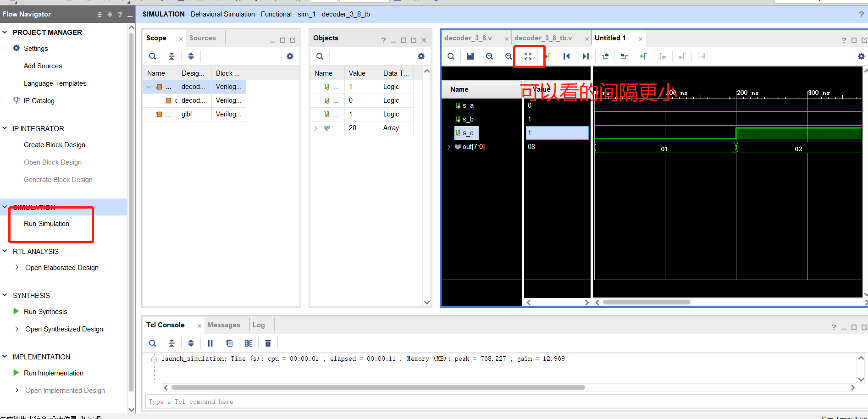Search within the Scope panel
The image size is (868, 419).
(x=152, y=56)
